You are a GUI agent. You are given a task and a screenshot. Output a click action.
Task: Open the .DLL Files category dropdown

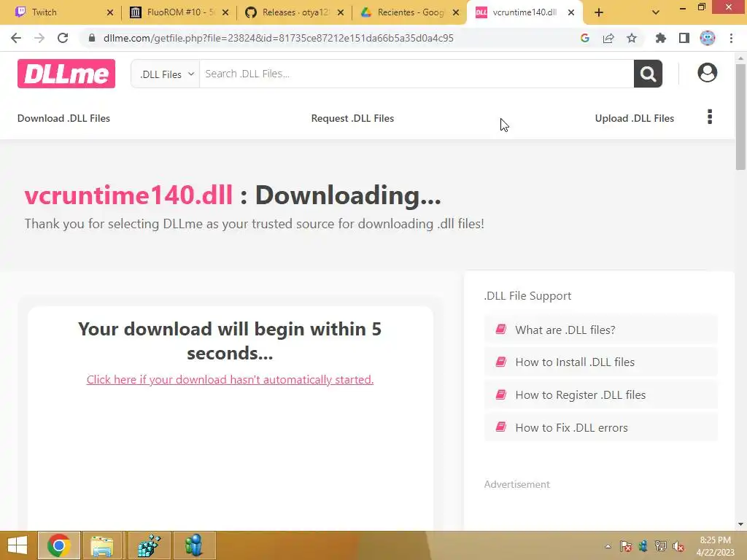pyautogui.click(x=166, y=74)
